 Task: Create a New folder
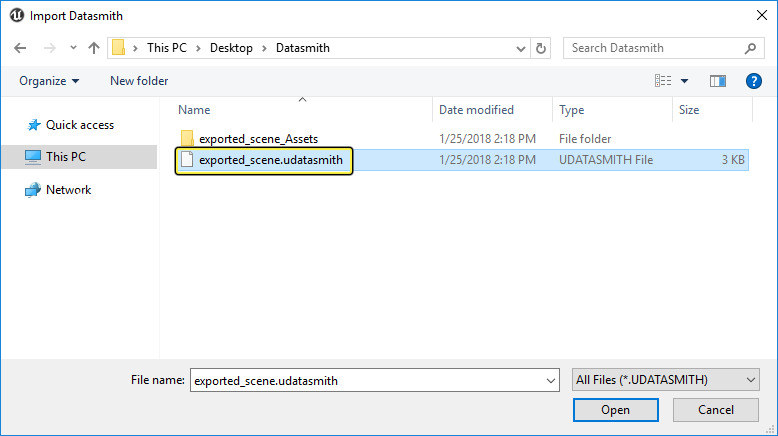click(x=139, y=81)
